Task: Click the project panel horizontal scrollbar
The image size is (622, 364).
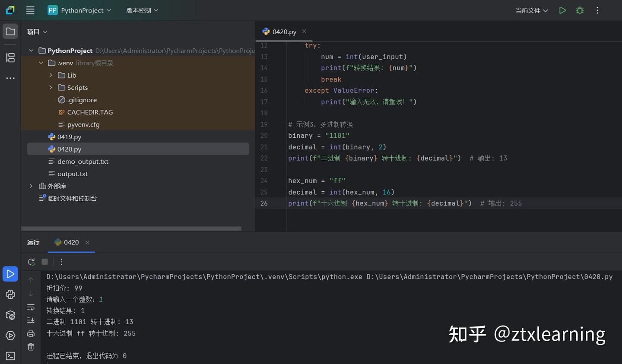Action: [131, 228]
